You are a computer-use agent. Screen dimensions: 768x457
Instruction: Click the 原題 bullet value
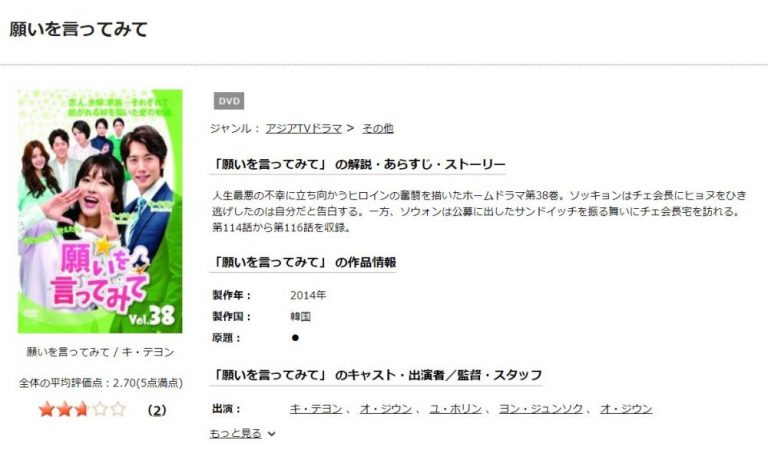point(295,338)
